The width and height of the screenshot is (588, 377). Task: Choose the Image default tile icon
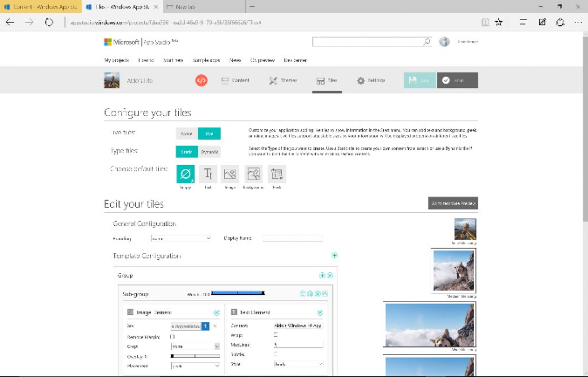(230, 174)
